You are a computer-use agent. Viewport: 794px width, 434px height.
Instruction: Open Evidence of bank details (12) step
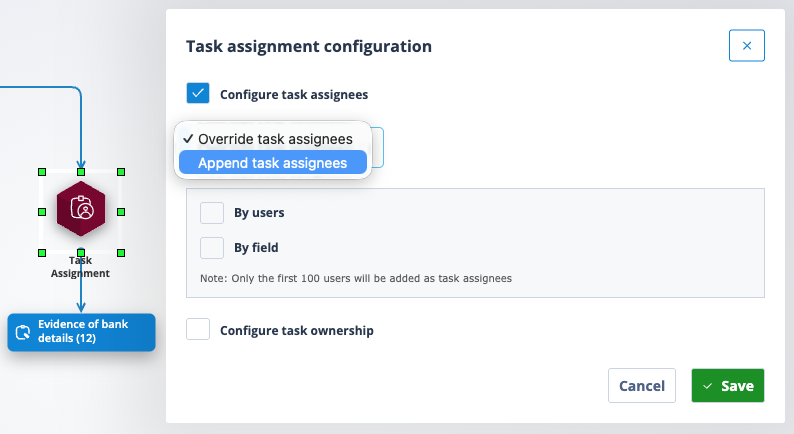[x=82, y=332]
